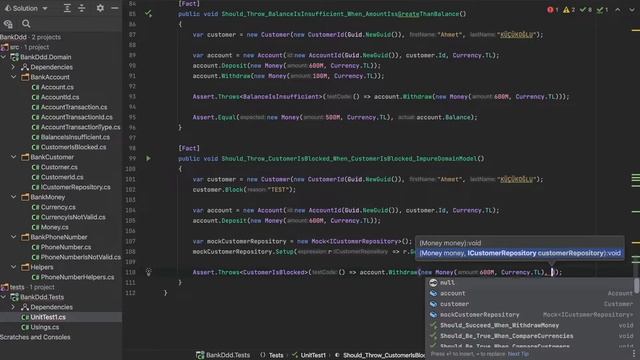Select overload with ICustomerRepository parameter

click(x=520, y=253)
